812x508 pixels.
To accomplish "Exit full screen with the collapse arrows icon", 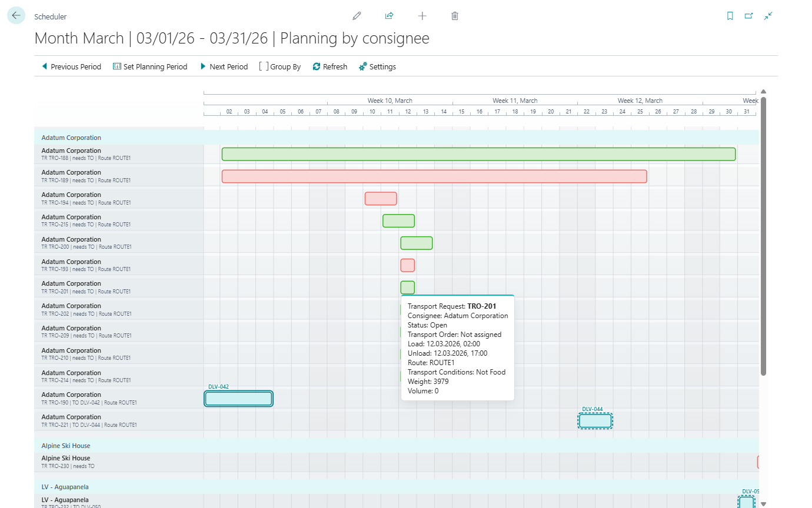I will click(768, 16).
